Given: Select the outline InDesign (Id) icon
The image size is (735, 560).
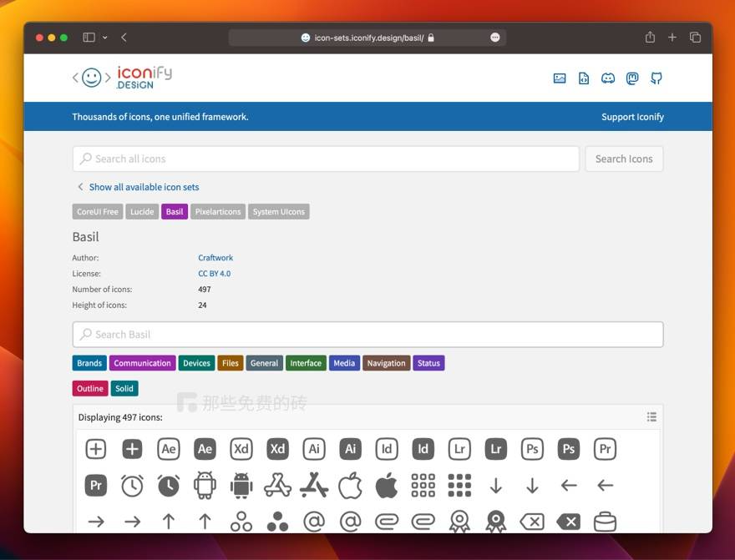Looking at the screenshot, I should (387, 449).
